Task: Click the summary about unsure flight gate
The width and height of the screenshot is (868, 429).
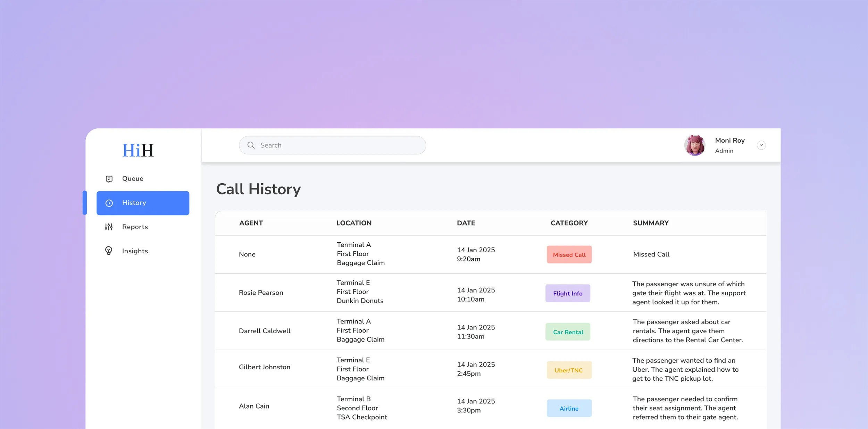Action: (x=689, y=293)
